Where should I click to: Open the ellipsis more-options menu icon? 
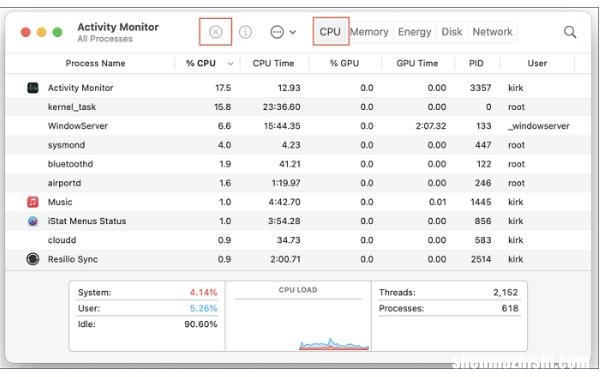pyautogui.click(x=277, y=32)
